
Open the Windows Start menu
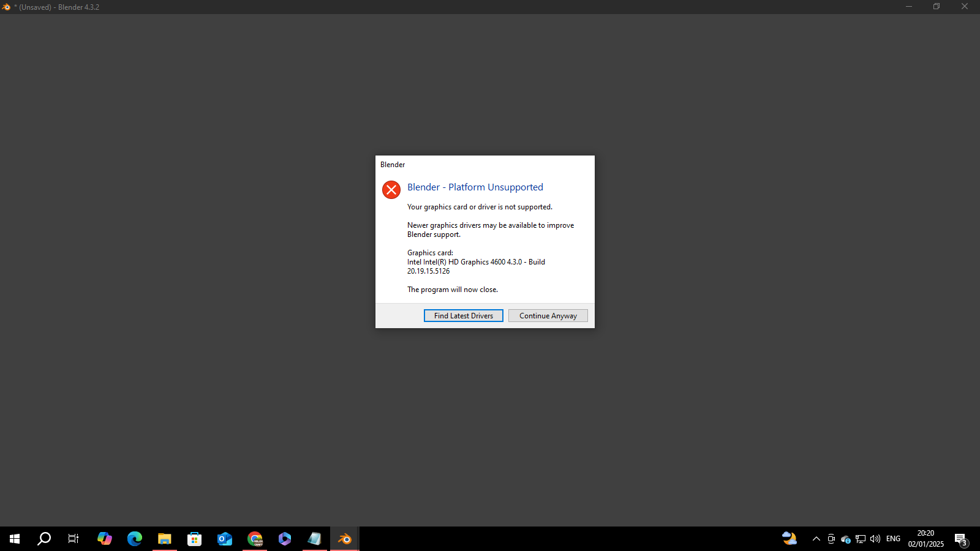[x=15, y=539]
